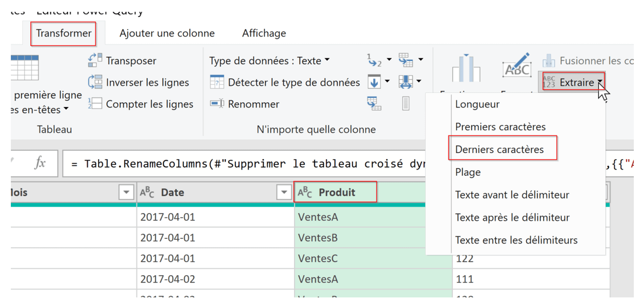Click the Transposer icon
This screenshot has height=303, width=644.
click(x=95, y=60)
